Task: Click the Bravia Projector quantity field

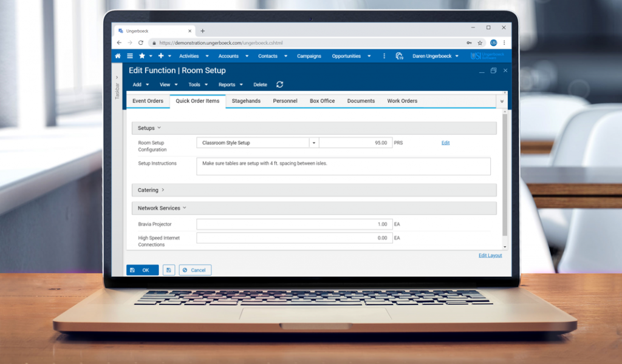Action: [294, 224]
